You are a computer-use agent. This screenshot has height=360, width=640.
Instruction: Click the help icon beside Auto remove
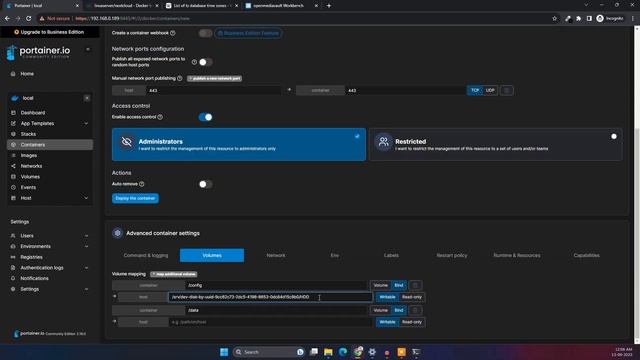click(x=142, y=184)
